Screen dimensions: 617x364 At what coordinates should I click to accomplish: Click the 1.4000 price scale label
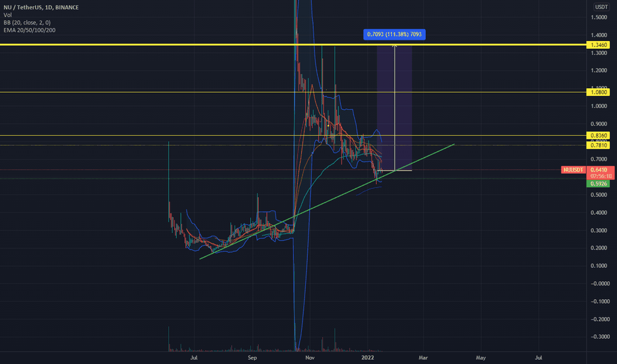pos(598,35)
